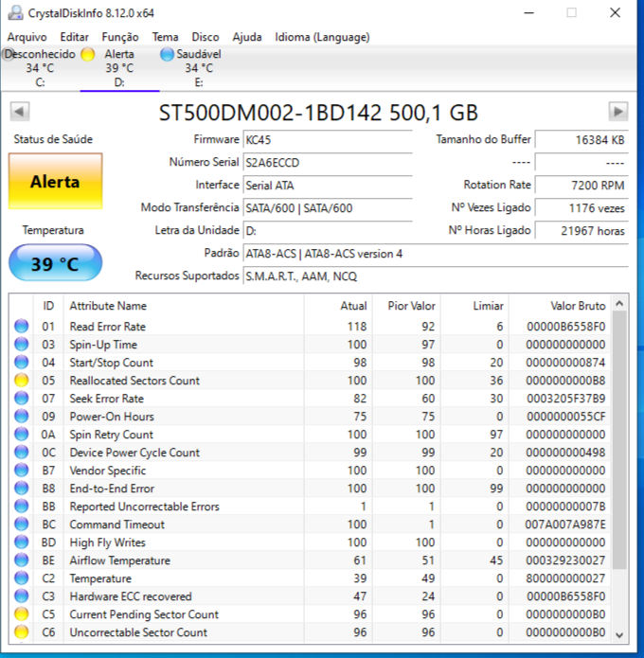Click the Firmware field showing KC45
The height and width of the screenshot is (658, 644).
(x=328, y=140)
